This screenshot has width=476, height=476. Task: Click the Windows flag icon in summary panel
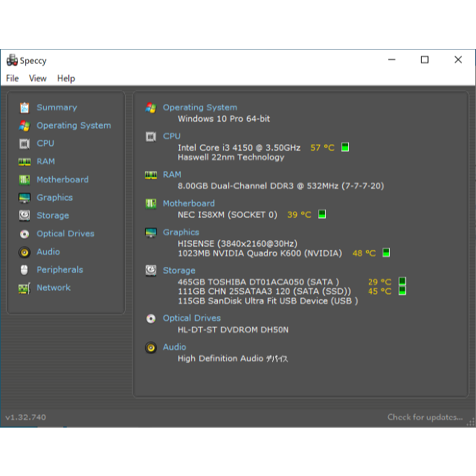coord(151,108)
